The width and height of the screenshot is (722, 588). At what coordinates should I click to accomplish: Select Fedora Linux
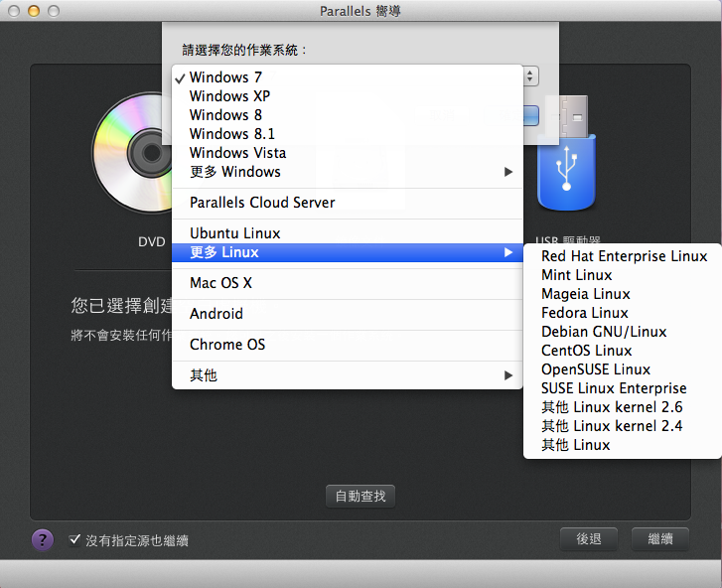click(x=623, y=313)
